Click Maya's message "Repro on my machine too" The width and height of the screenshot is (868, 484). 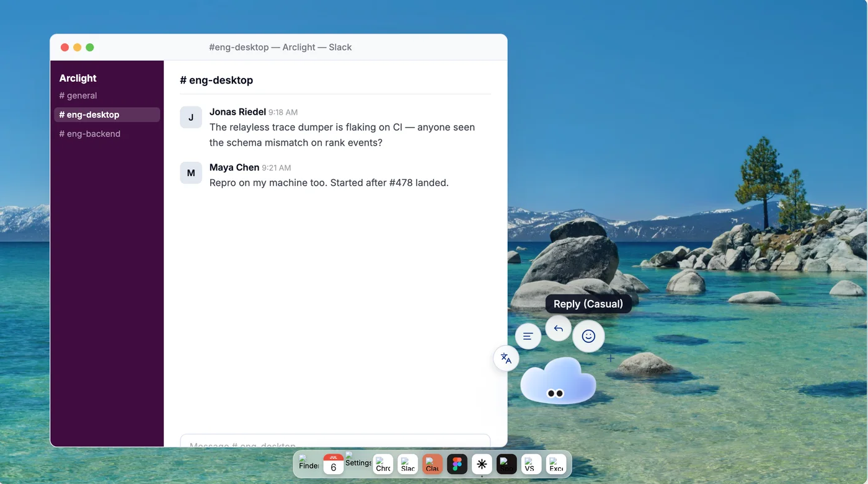329,183
